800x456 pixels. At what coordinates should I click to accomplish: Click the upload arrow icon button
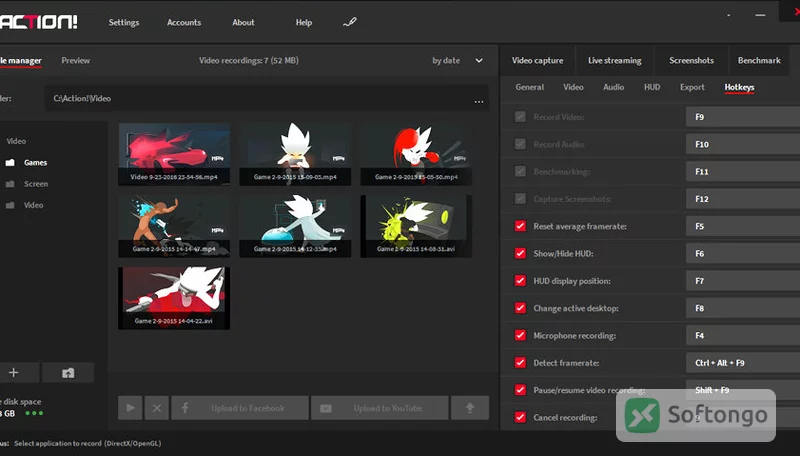tap(470, 408)
